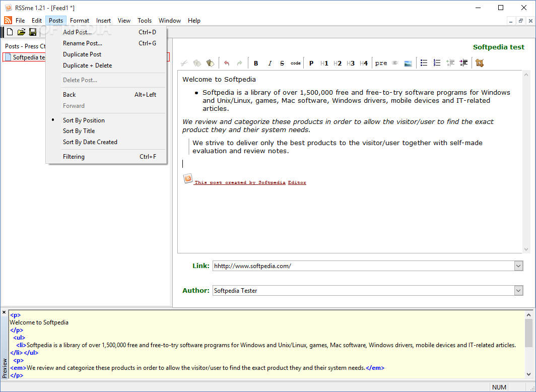Apply pre preformatted style
The height and width of the screenshot is (392, 536).
(x=381, y=63)
